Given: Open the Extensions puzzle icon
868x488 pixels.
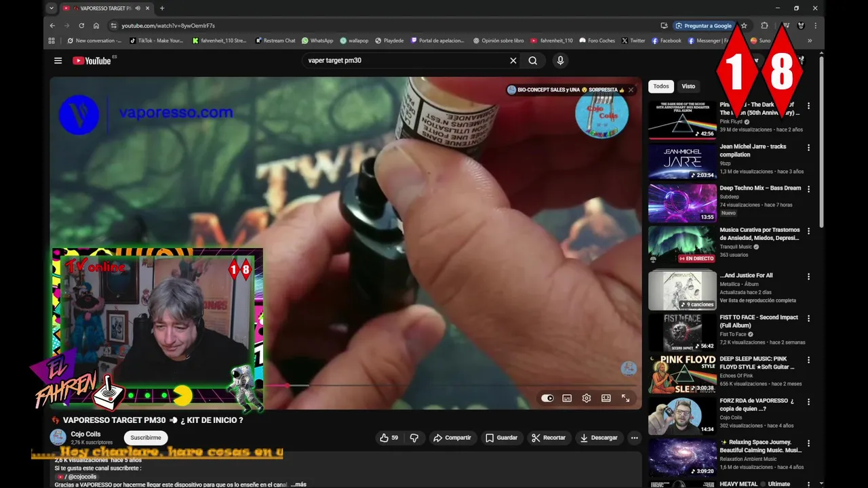Looking at the screenshot, I should point(764,26).
